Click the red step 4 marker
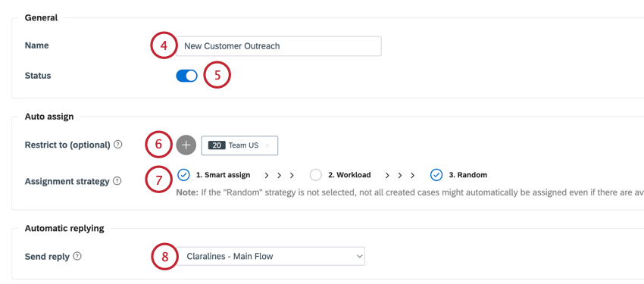Image resolution: width=644 pixels, height=284 pixels. click(x=164, y=45)
